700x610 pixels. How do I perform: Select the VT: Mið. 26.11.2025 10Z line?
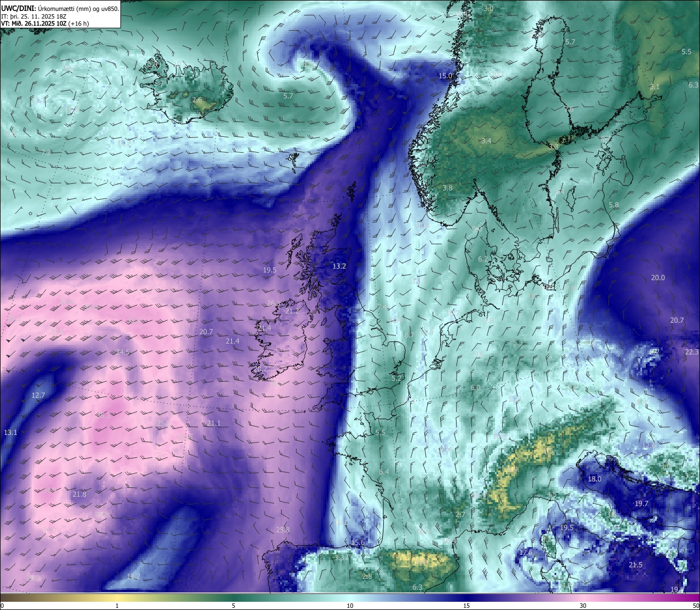pyautogui.click(x=45, y=24)
